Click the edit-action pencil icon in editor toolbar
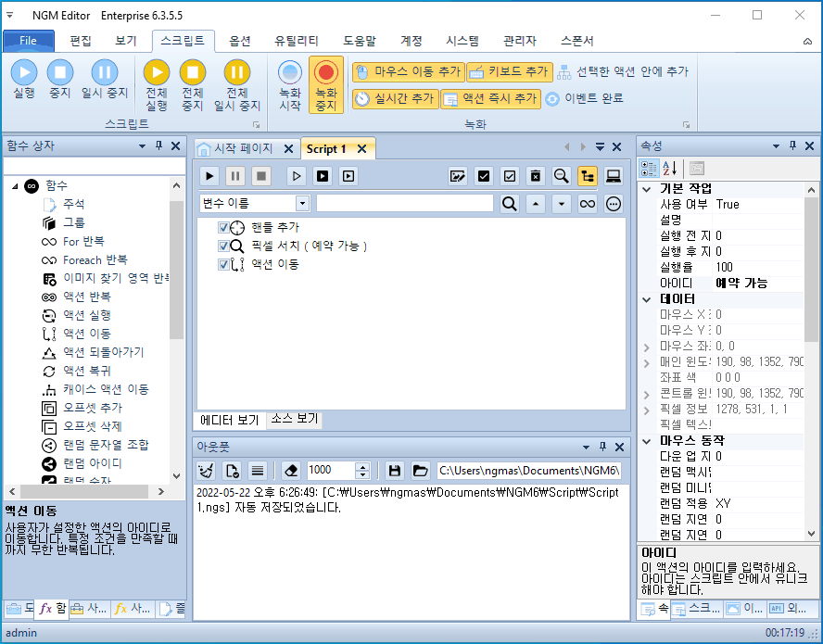 (458, 176)
